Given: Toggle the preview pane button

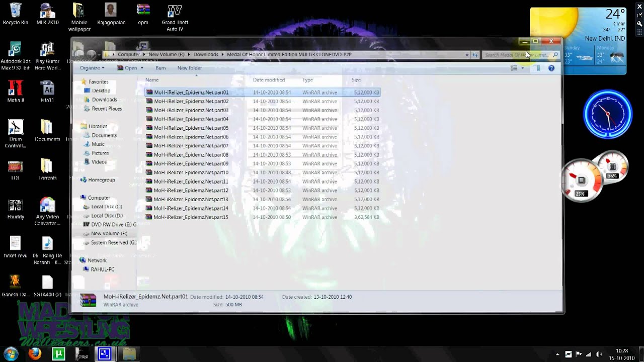Looking at the screenshot, I should (x=536, y=68).
